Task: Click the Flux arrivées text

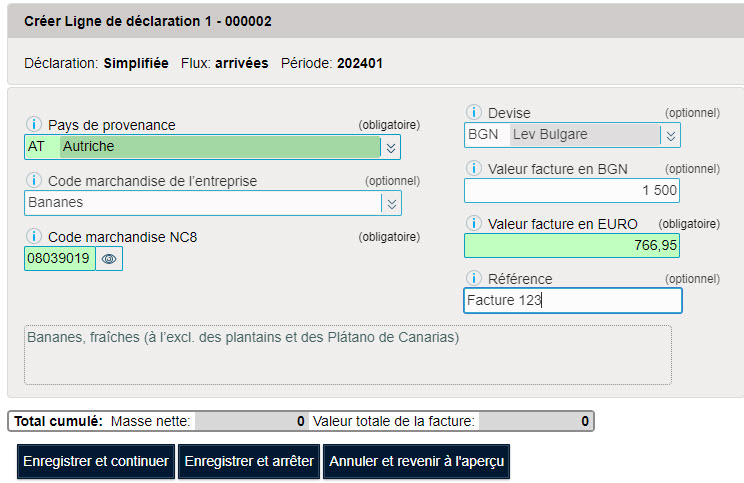Action: (x=224, y=63)
